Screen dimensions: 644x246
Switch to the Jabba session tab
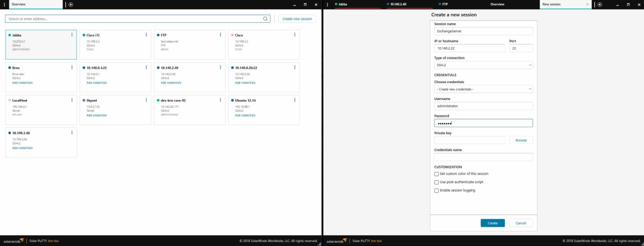click(357, 4)
